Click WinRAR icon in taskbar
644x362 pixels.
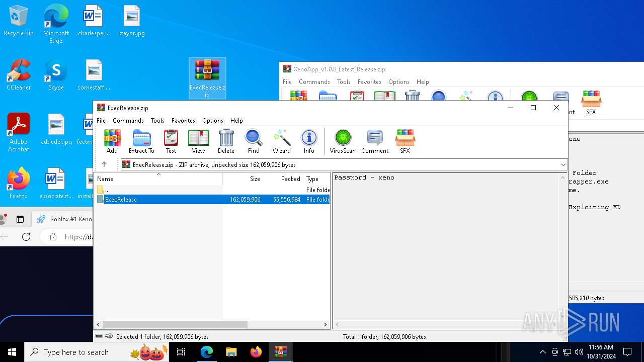[x=281, y=352]
